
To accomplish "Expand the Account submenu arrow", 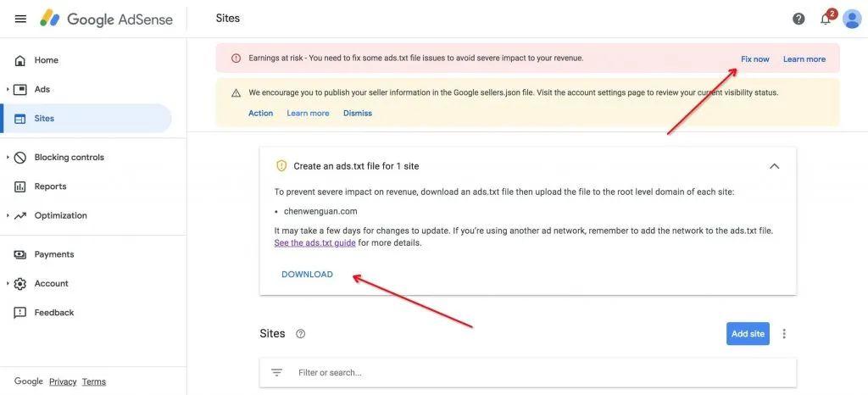I will [7, 284].
